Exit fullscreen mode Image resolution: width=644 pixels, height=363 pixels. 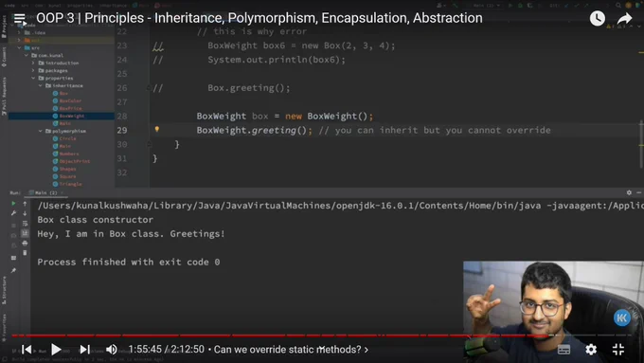tap(618, 350)
